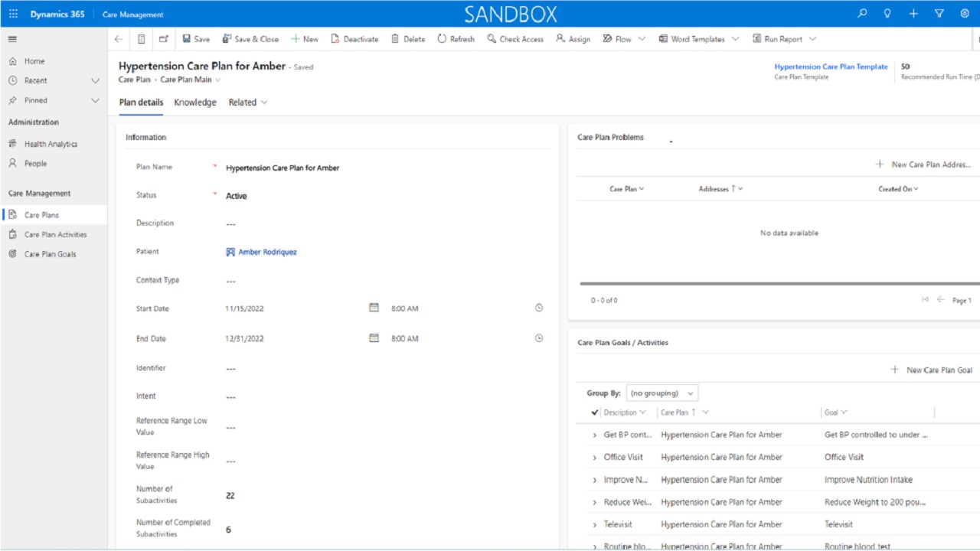
Task: Deactivate the care plan record
Action: [x=354, y=39]
